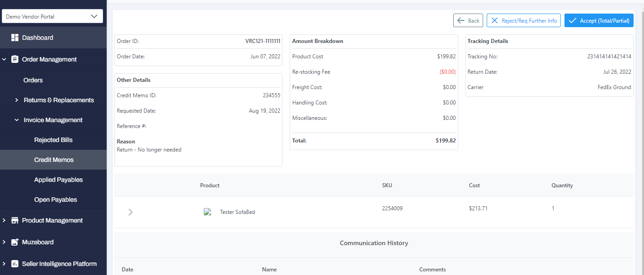
Task: Click the SKU value 2254009
Action: click(392, 209)
